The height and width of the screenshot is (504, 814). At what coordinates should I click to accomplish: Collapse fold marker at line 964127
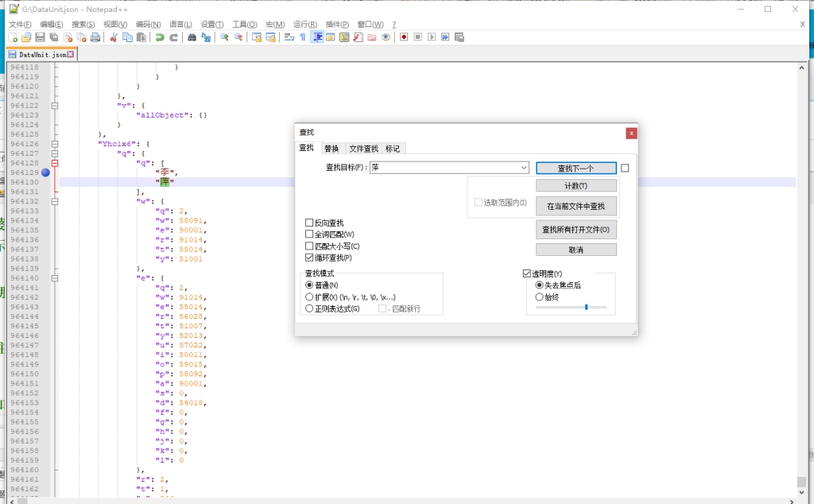click(55, 153)
